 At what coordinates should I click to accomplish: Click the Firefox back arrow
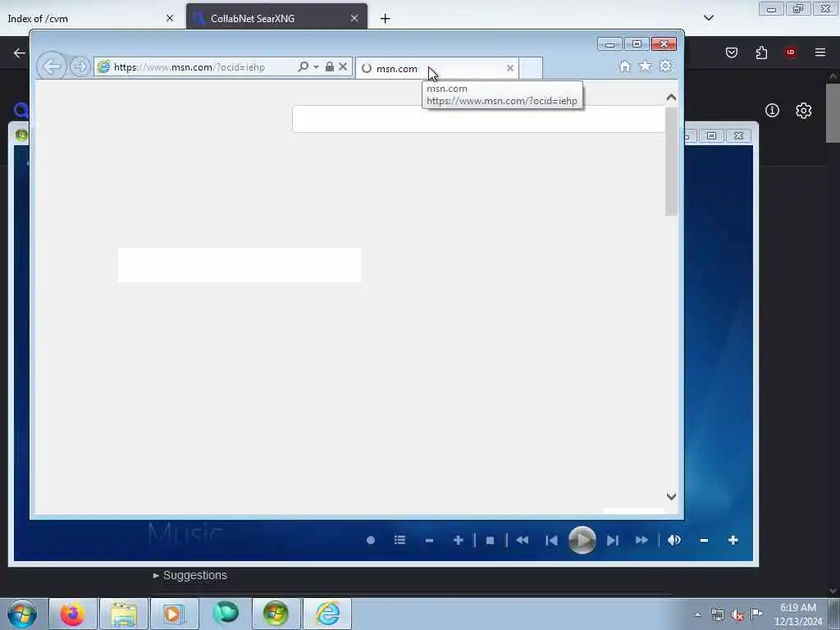click(20, 52)
